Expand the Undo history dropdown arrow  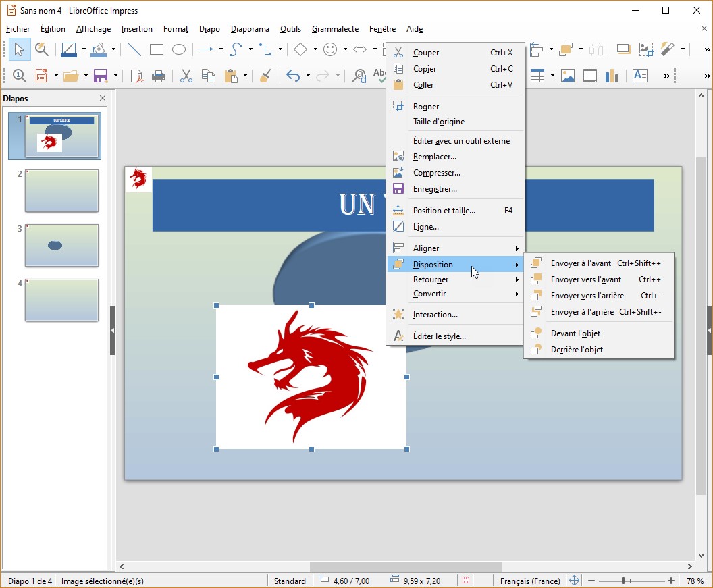point(309,76)
